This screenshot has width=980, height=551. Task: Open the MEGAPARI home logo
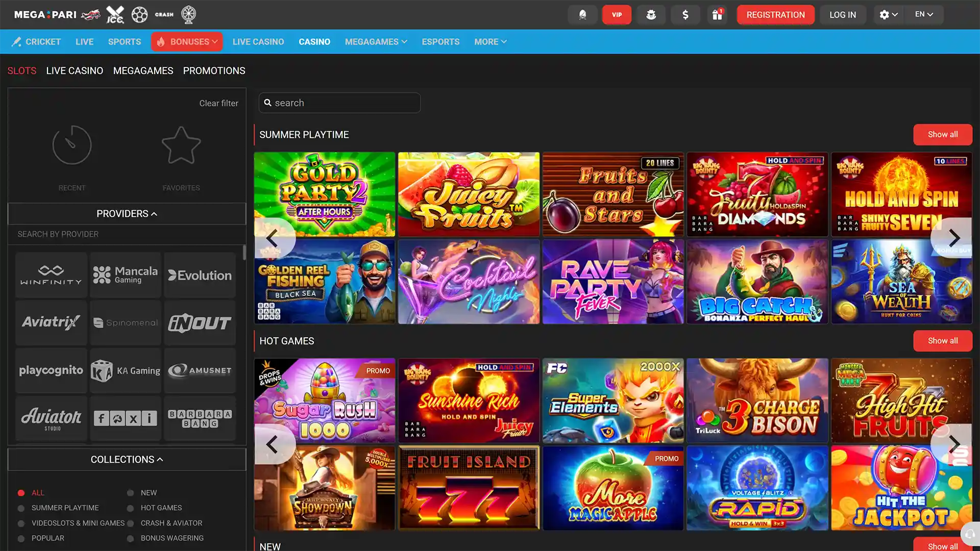(45, 15)
